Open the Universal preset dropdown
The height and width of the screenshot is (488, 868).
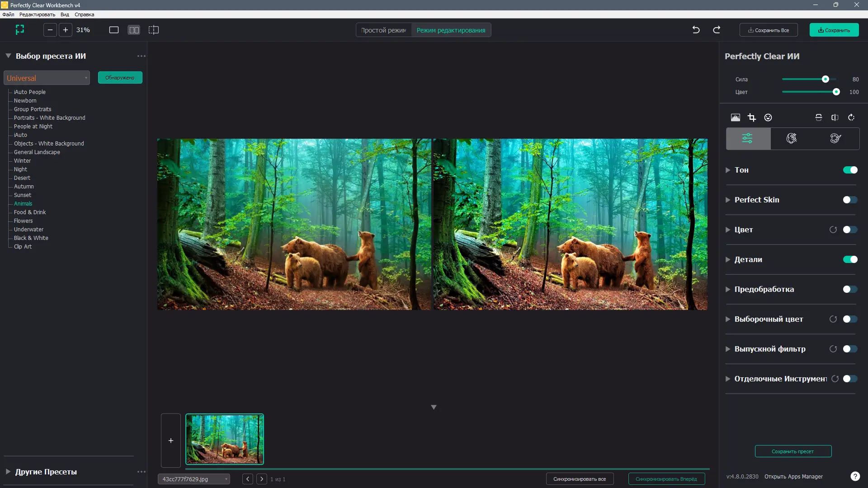click(x=47, y=78)
